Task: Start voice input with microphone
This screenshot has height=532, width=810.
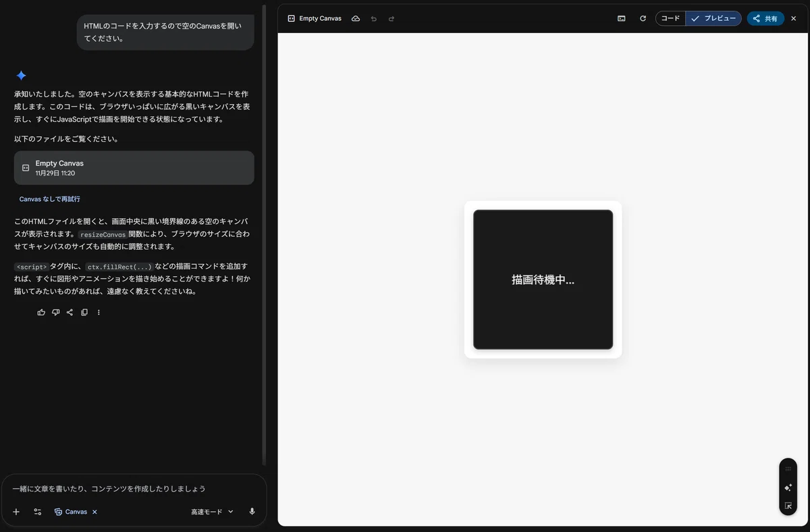Action: tap(252, 512)
